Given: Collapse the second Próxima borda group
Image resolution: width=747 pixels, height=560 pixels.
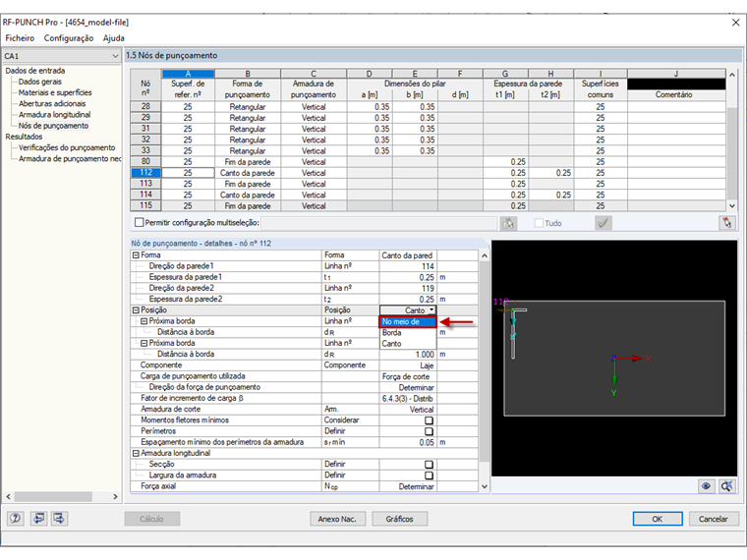Looking at the screenshot, I should coord(144,343).
